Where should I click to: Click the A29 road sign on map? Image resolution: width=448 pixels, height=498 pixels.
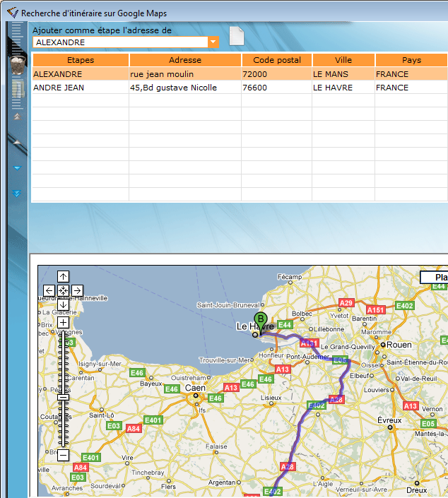346,302
